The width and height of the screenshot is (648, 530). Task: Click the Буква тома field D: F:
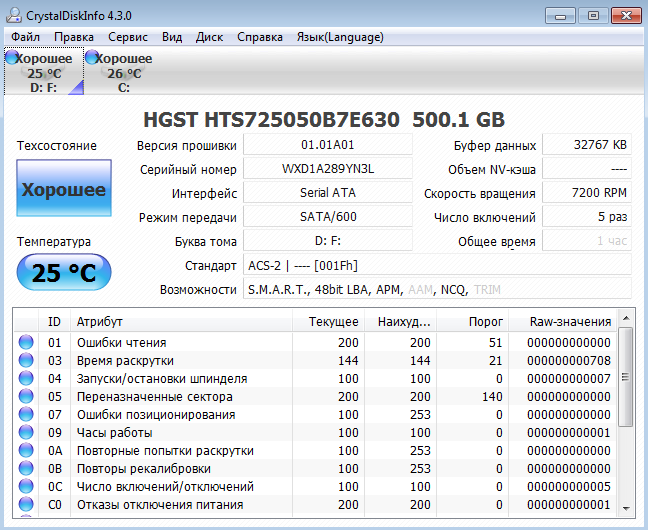click(x=328, y=241)
